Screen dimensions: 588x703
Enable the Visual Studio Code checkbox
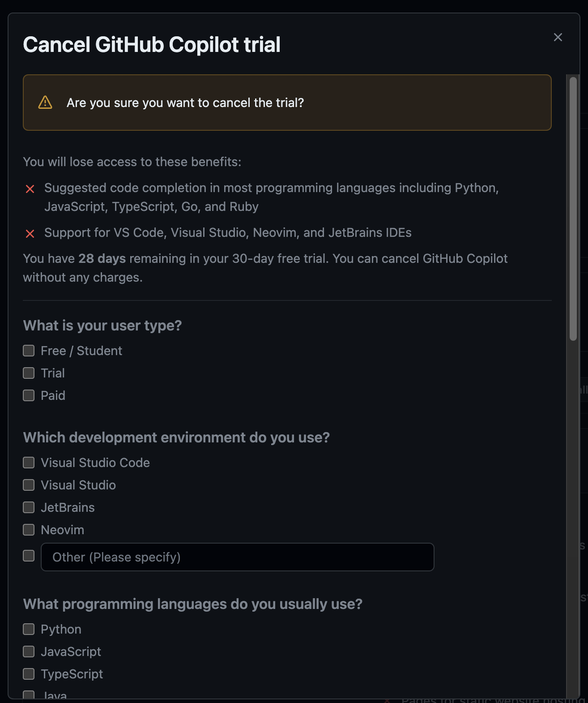(29, 463)
